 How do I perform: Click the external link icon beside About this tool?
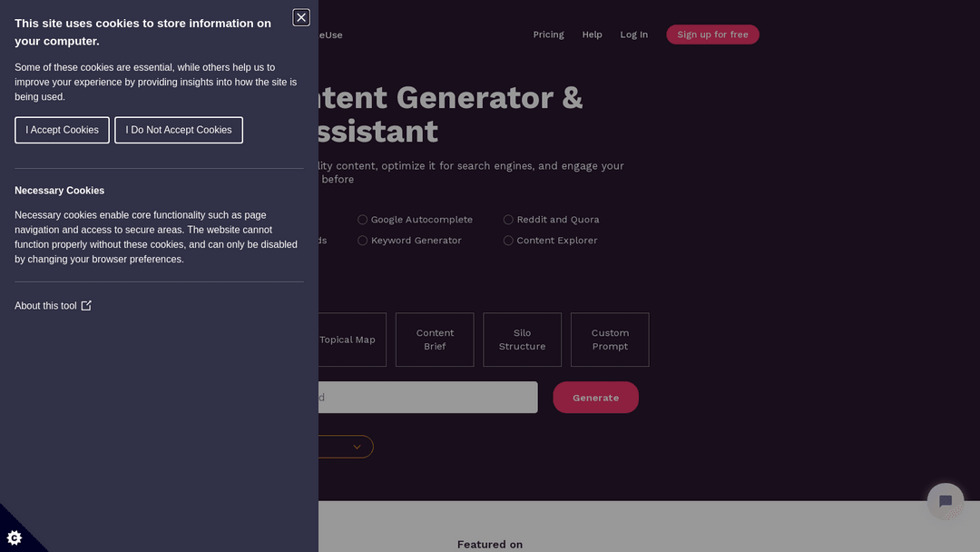[x=86, y=306]
